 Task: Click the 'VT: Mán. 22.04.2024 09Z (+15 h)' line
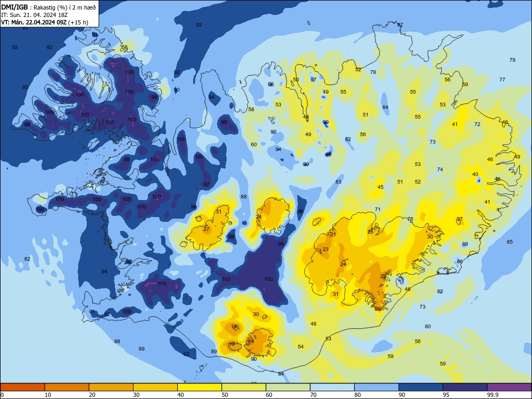tap(45, 22)
